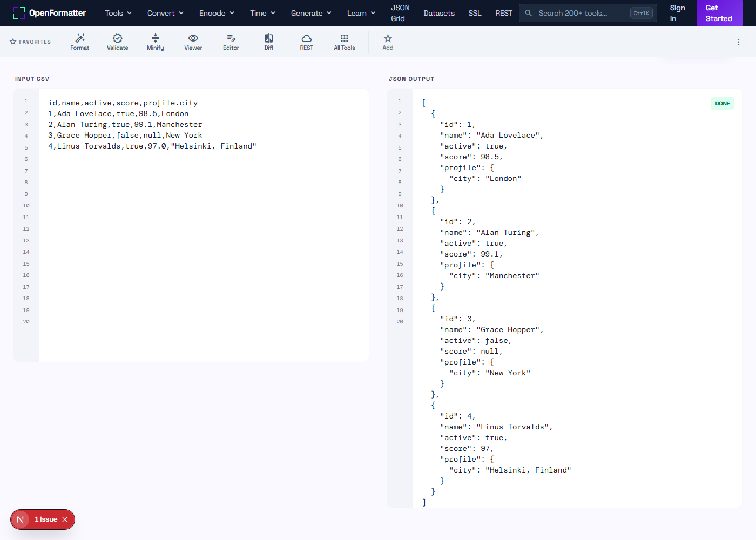Click the search magnifier icon
The image size is (756, 540).
(529, 13)
